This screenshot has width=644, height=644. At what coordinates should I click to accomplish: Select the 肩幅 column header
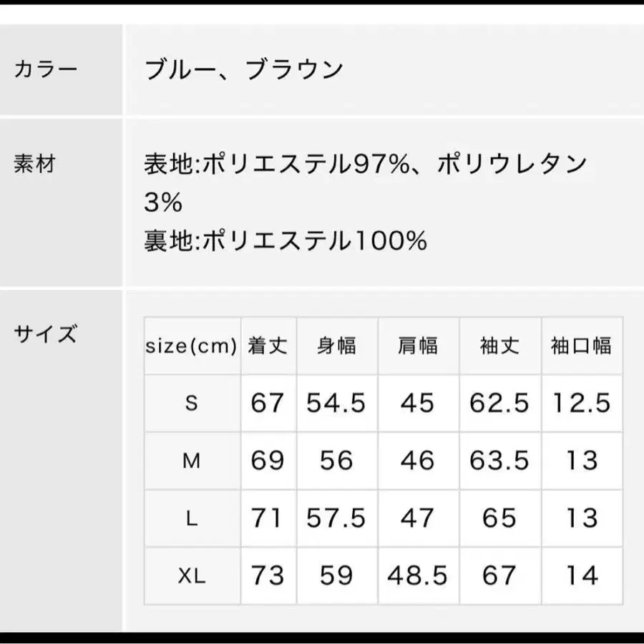click(418, 346)
